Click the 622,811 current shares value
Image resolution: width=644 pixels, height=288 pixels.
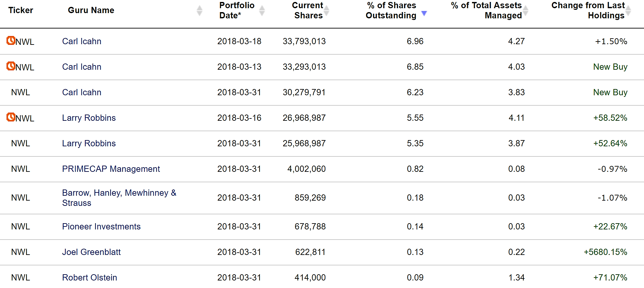(310, 252)
